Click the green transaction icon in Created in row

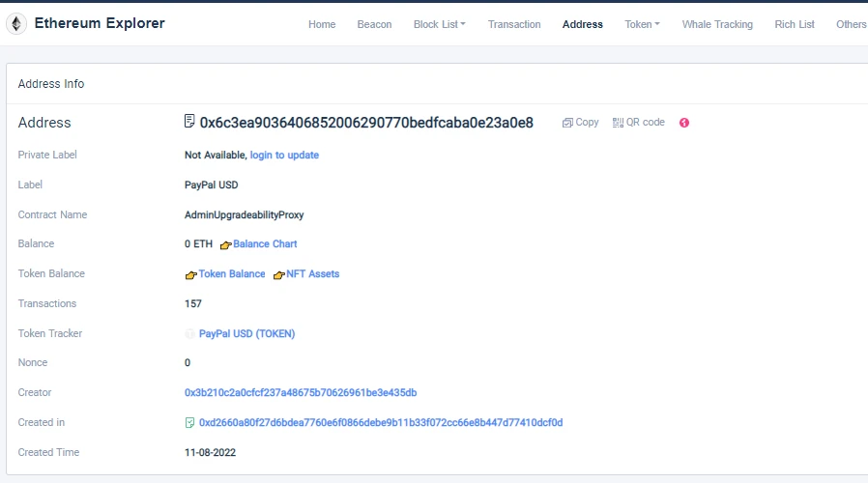pyautogui.click(x=189, y=423)
